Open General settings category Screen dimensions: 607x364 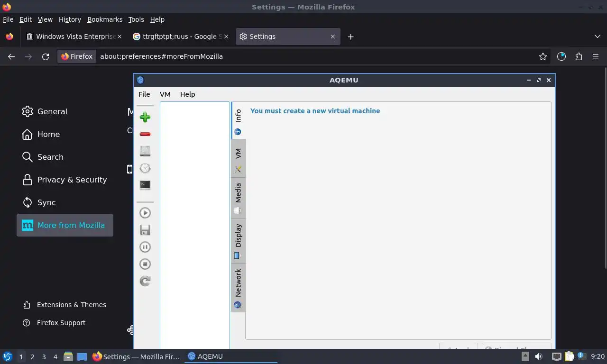pos(64,111)
